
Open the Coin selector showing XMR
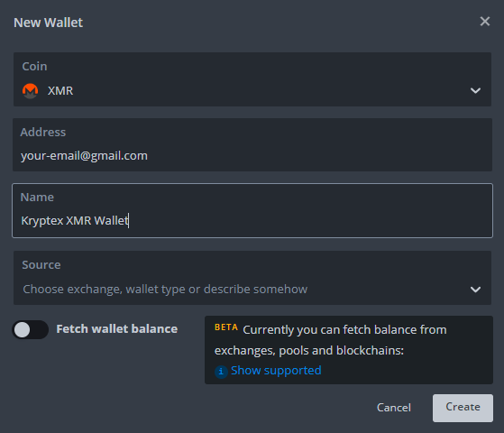point(252,79)
